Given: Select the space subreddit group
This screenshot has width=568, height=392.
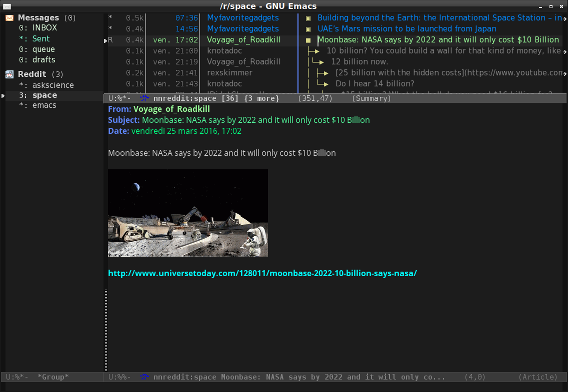Looking at the screenshot, I should pos(44,95).
